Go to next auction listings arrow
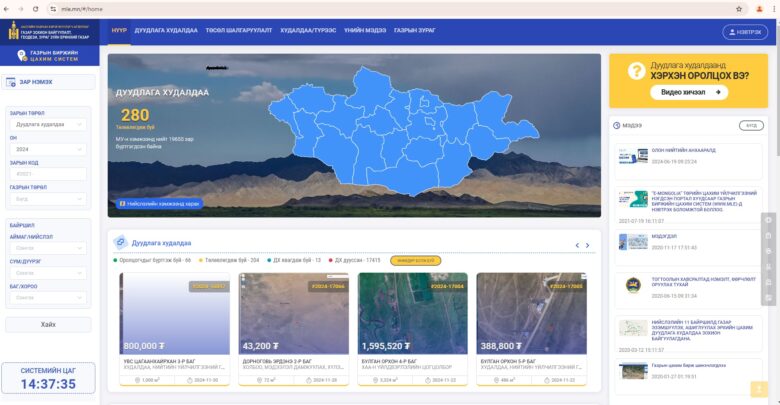Viewport: 780px width, 405px height. [588, 245]
